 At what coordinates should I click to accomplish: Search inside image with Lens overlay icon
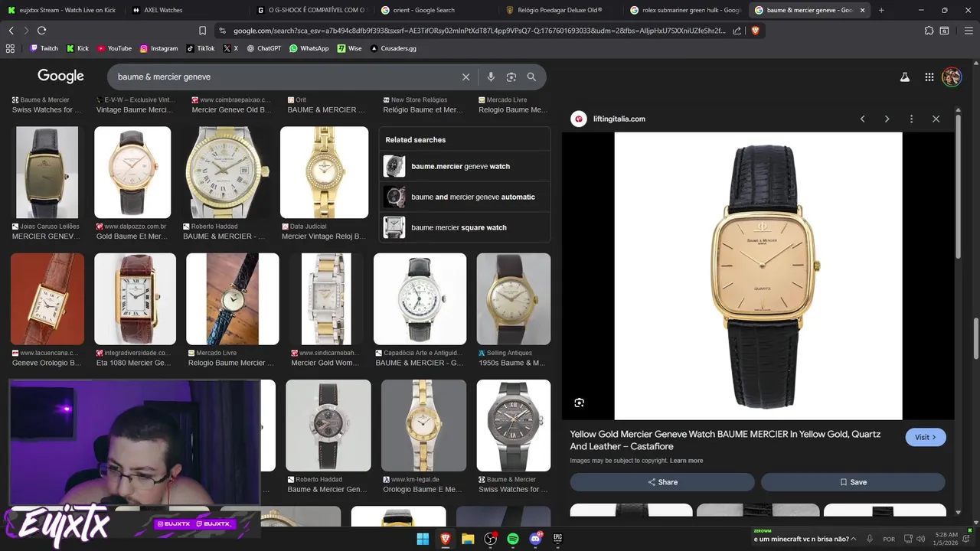pos(580,403)
